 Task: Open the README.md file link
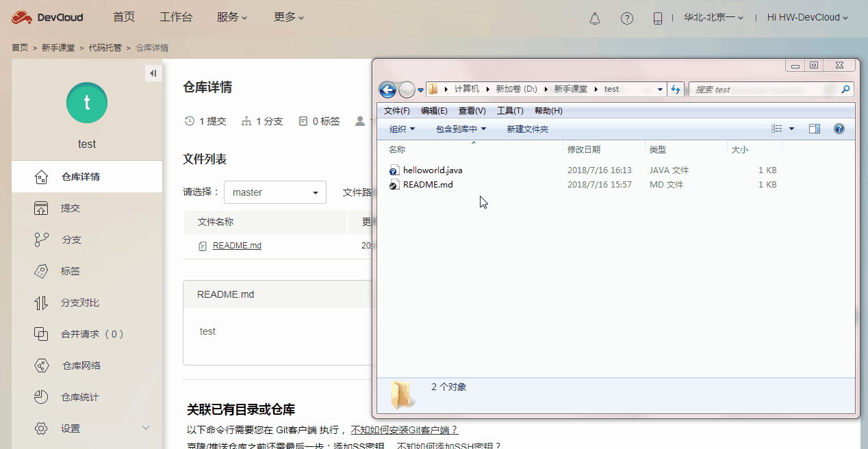[237, 245]
